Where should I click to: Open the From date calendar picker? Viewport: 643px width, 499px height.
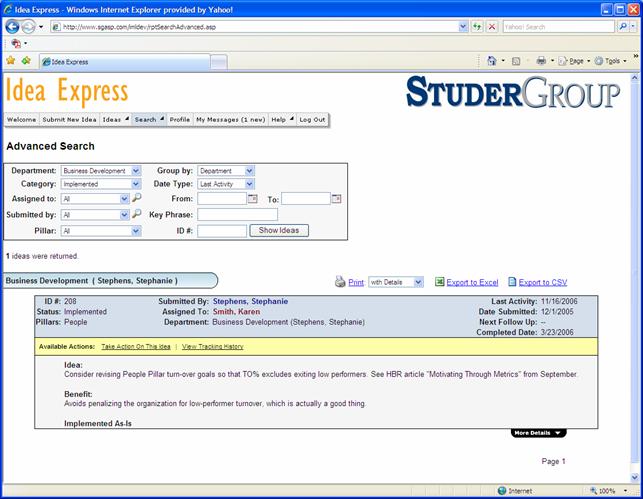pyautogui.click(x=253, y=199)
